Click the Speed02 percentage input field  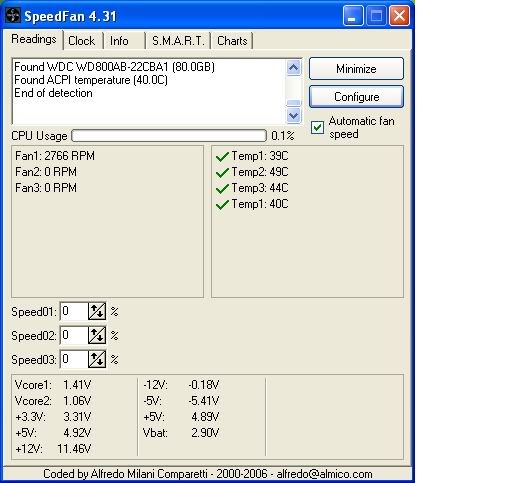tap(74, 335)
